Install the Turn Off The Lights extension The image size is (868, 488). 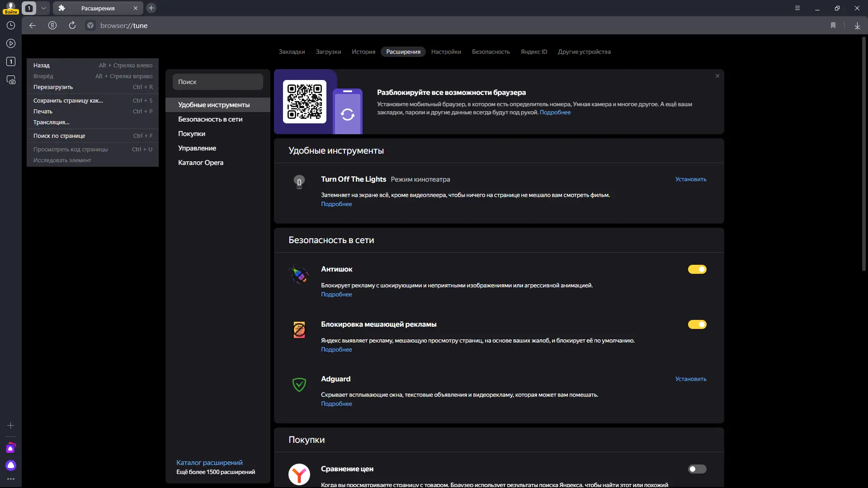[690, 179]
